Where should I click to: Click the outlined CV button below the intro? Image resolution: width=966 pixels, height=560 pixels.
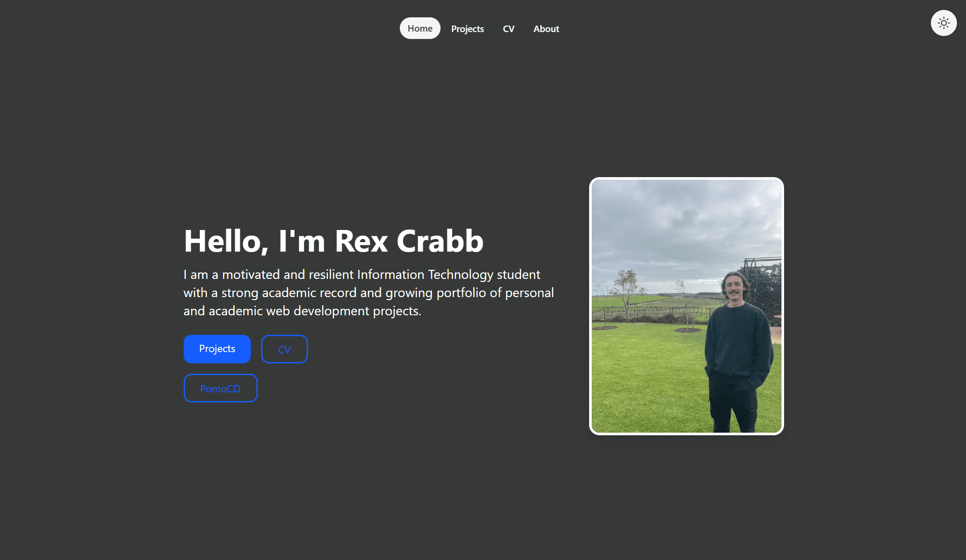(x=284, y=349)
